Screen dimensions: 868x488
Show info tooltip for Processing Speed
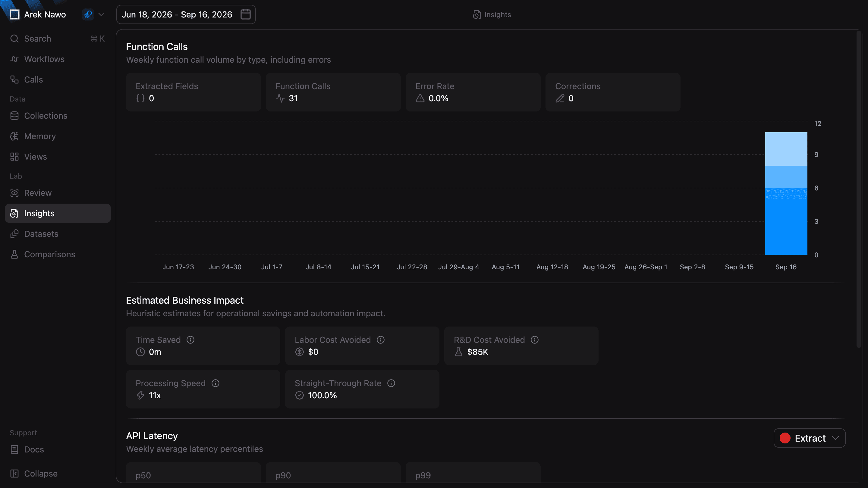[x=216, y=383]
